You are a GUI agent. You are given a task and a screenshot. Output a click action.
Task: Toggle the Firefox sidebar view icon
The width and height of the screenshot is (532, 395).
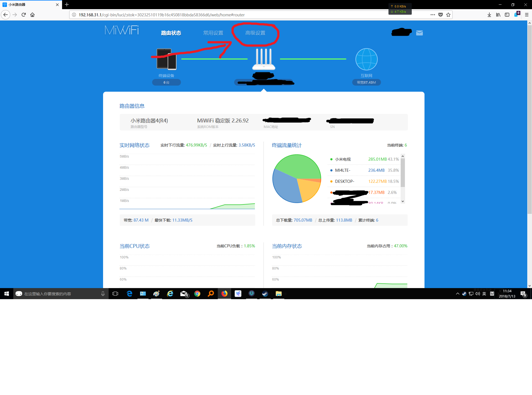[507, 15]
